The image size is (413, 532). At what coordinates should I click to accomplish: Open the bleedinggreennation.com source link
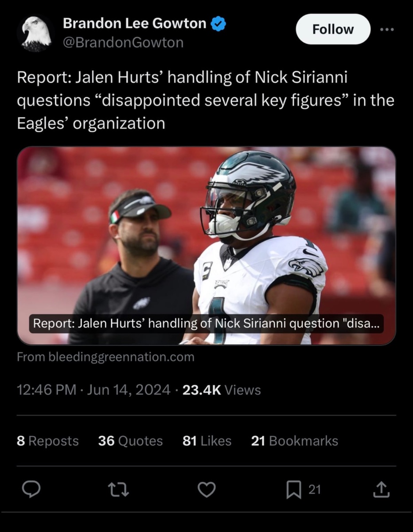click(105, 357)
